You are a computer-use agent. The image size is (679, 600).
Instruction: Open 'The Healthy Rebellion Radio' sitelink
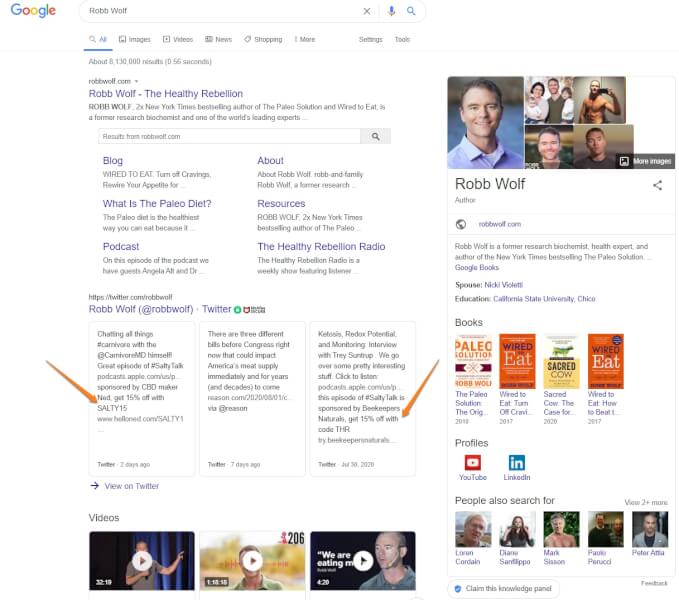click(321, 246)
